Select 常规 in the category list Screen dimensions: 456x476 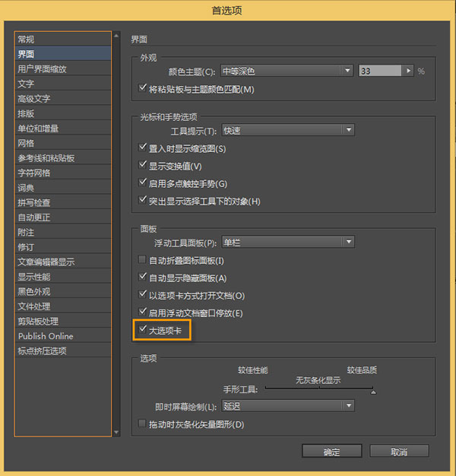[27, 39]
